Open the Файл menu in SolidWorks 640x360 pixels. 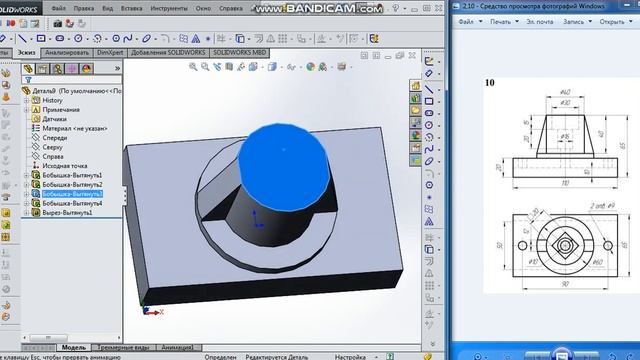(59, 8)
